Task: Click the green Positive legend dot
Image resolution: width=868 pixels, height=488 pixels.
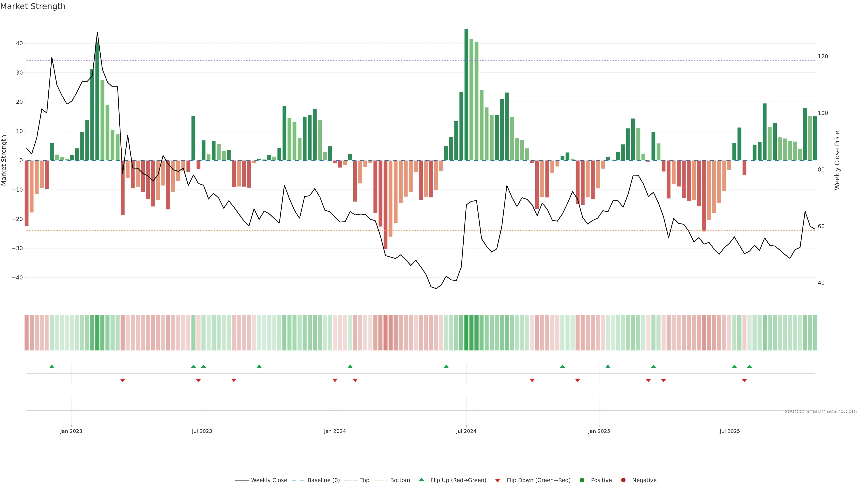Action: [x=582, y=480]
